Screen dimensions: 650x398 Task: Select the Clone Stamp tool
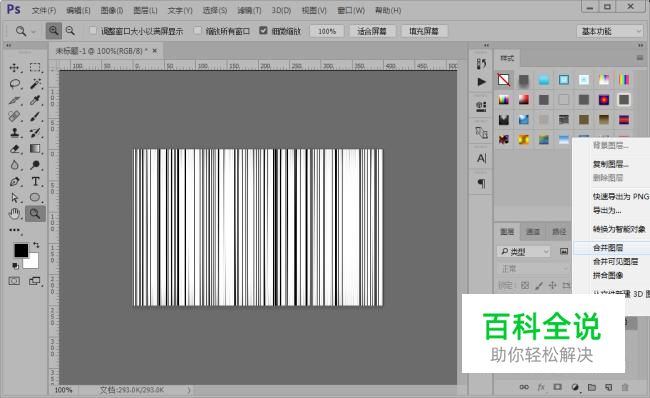(x=15, y=132)
